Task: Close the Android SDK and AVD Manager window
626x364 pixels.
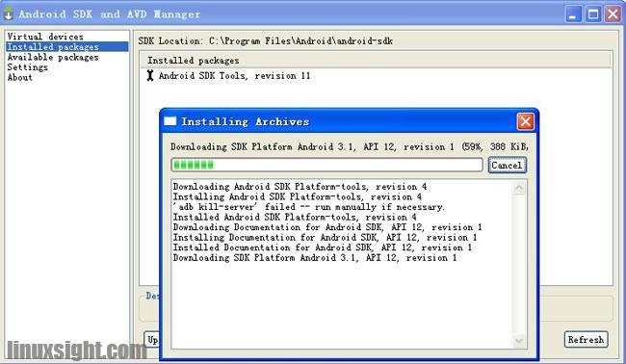Action: click(613, 14)
